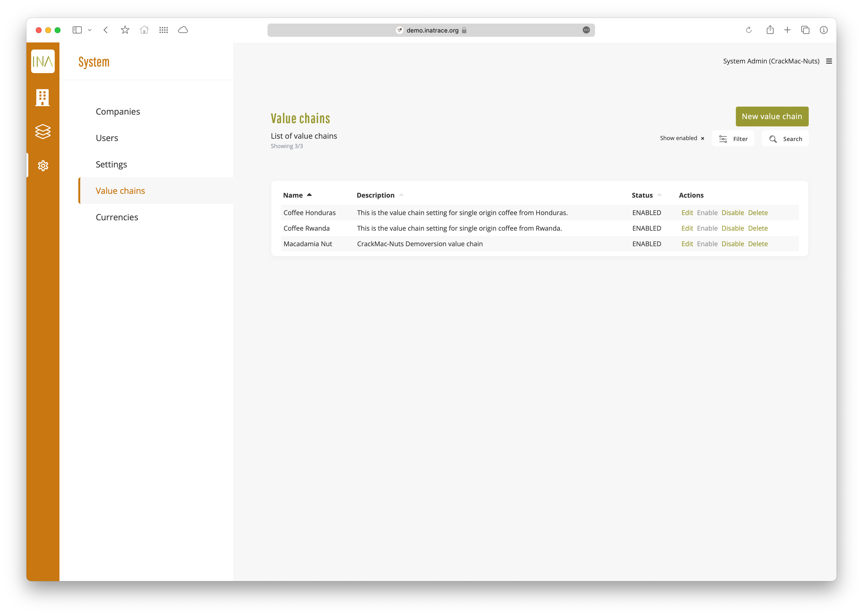Remove the Show enabled filter via x
The width and height of the screenshot is (863, 616).
coord(703,138)
